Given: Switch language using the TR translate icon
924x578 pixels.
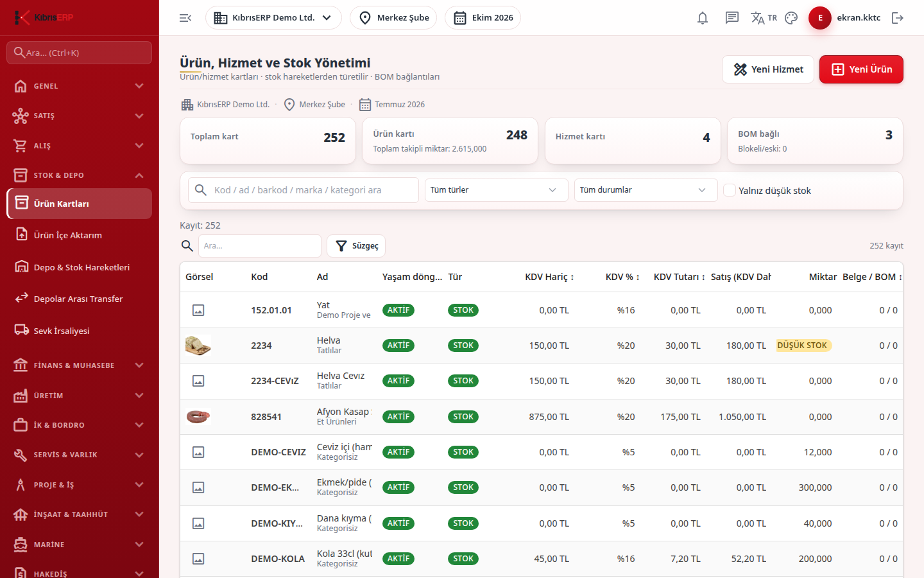Looking at the screenshot, I should click(764, 18).
